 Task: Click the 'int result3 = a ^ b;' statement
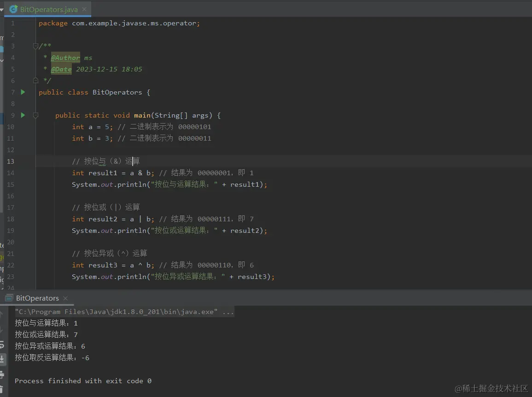point(113,265)
